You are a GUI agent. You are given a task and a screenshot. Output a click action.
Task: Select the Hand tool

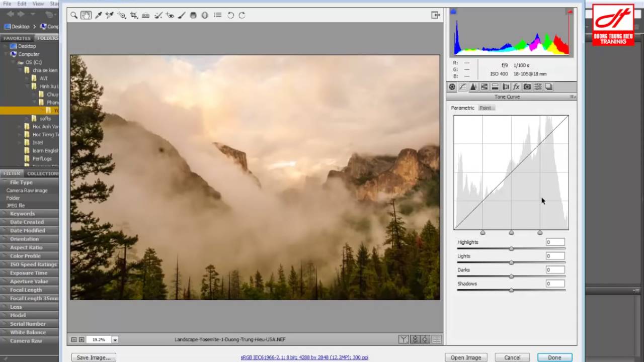click(x=86, y=16)
